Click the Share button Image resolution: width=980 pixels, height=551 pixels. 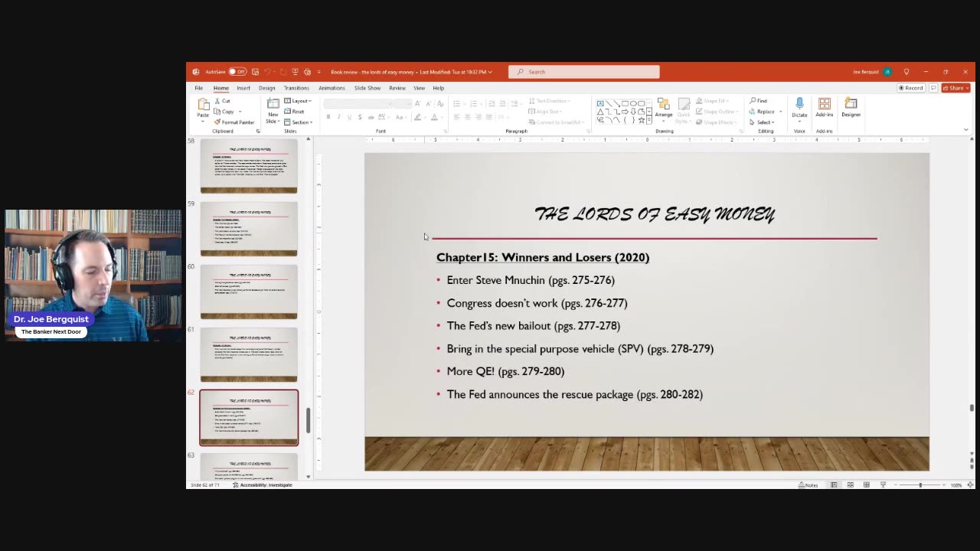(x=955, y=88)
